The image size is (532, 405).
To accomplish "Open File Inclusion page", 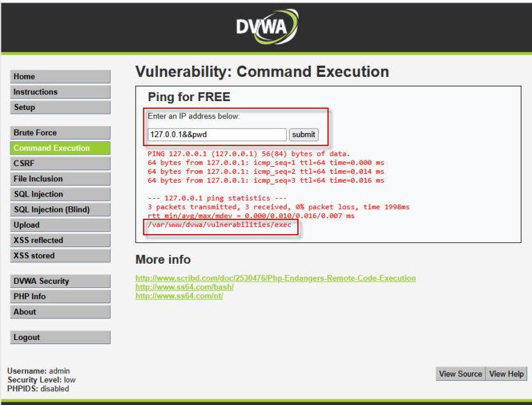I will (x=60, y=179).
